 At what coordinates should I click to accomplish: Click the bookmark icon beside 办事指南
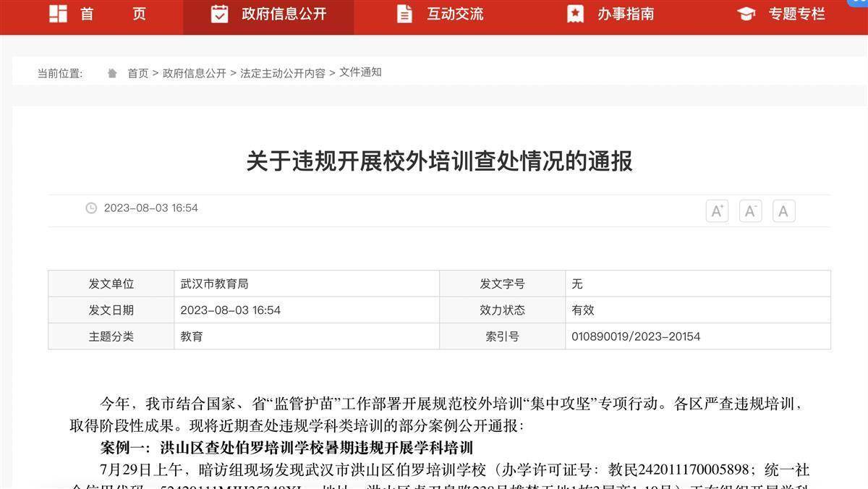(575, 13)
